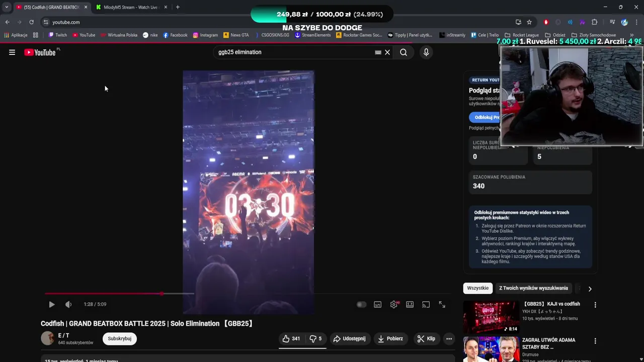Play the video

(51, 304)
